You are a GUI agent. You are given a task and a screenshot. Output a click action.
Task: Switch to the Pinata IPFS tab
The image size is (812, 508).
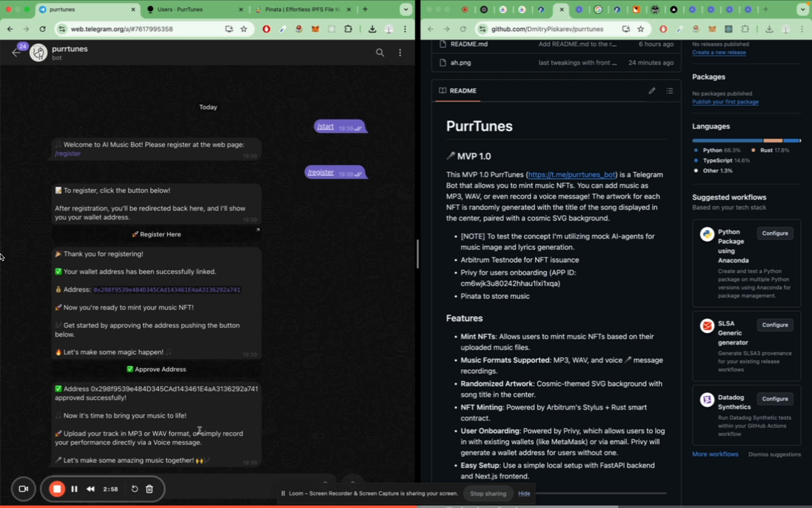[302, 10]
